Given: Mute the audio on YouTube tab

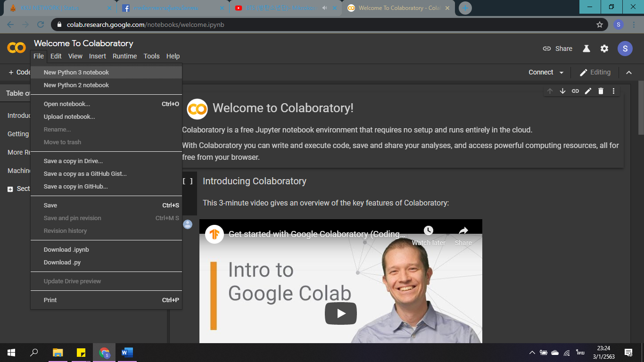Looking at the screenshot, I should point(325,8).
